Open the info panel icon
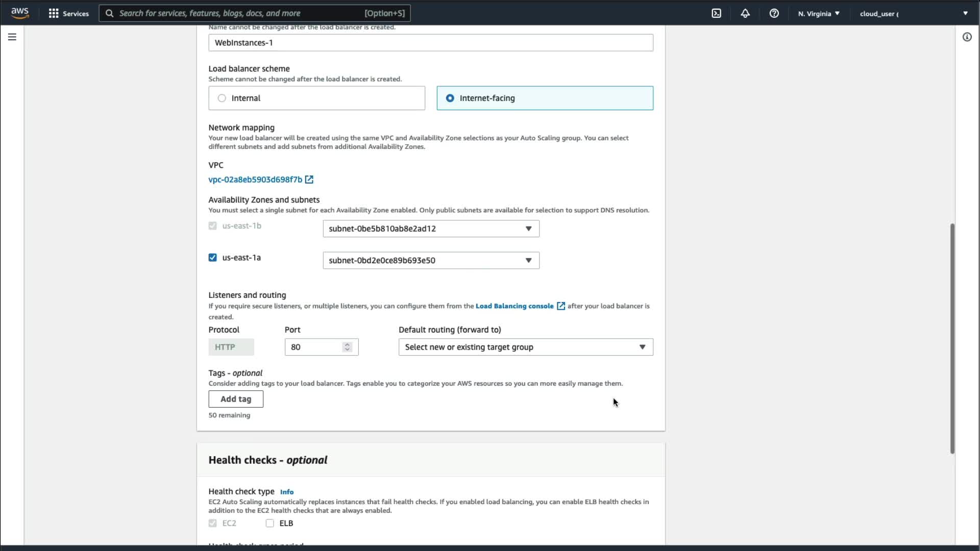The image size is (980, 551). 967,37
